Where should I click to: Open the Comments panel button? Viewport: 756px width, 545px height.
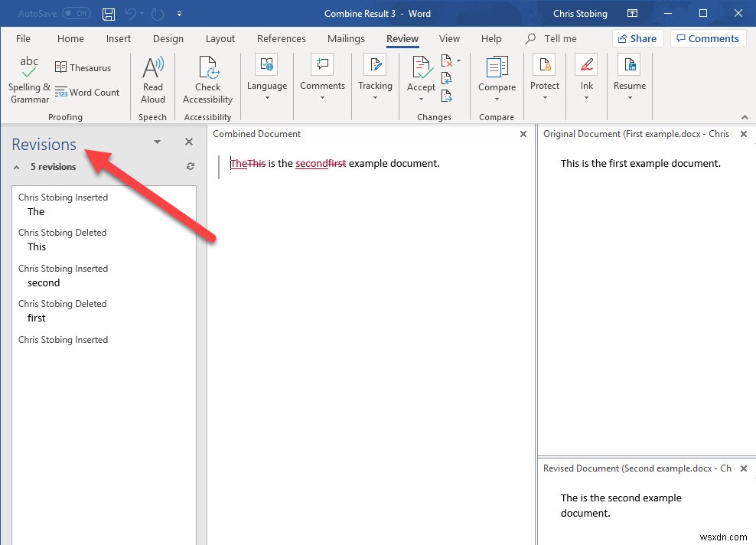[708, 38]
